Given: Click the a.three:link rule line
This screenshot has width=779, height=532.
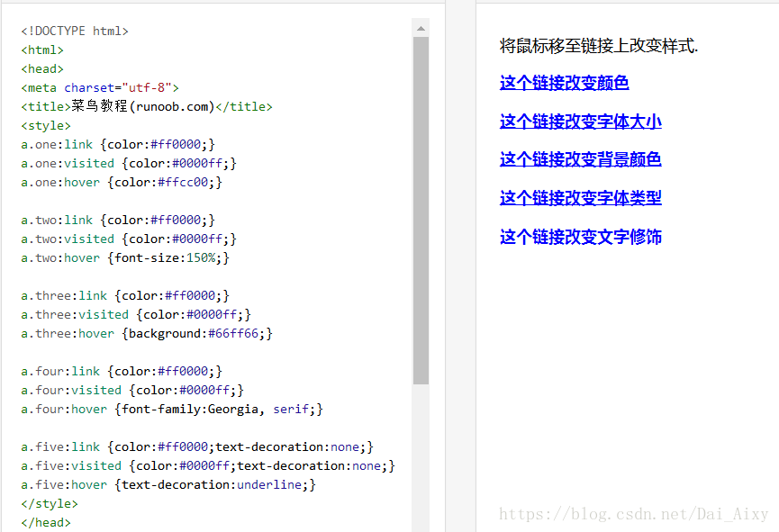Looking at the screenshot, I should [x=125, y=295].
